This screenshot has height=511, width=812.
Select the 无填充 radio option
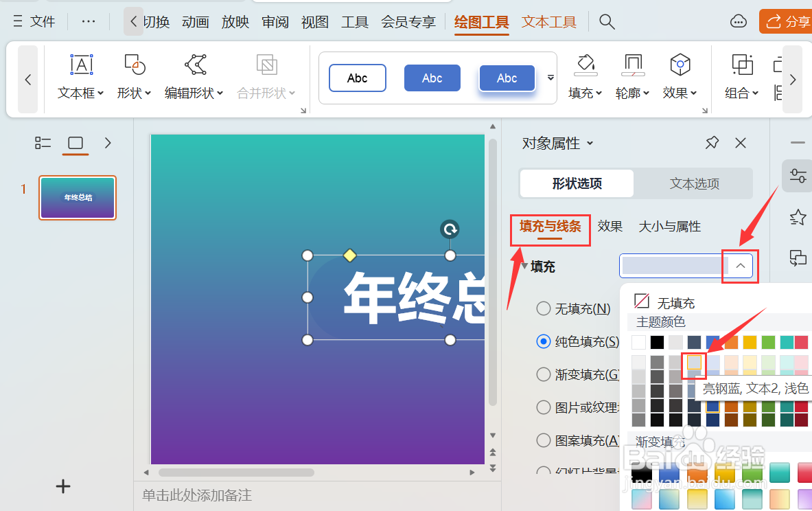tap(543, 308)
